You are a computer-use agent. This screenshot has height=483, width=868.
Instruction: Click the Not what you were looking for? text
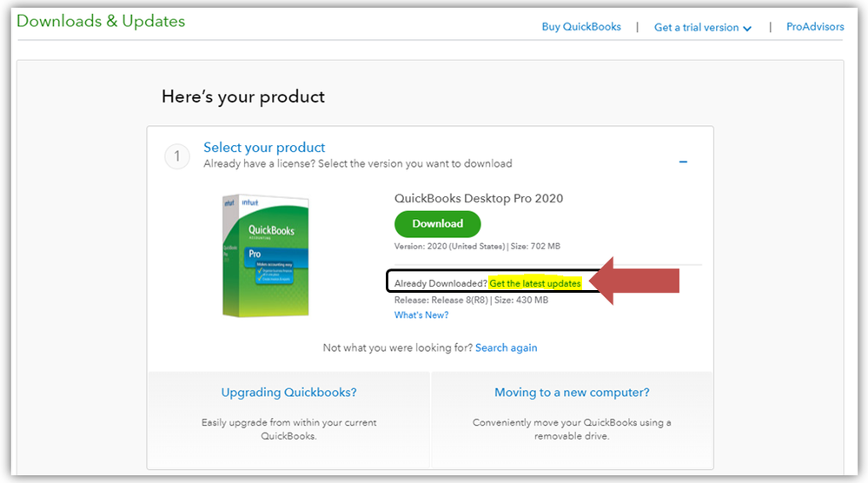(397, 347)
